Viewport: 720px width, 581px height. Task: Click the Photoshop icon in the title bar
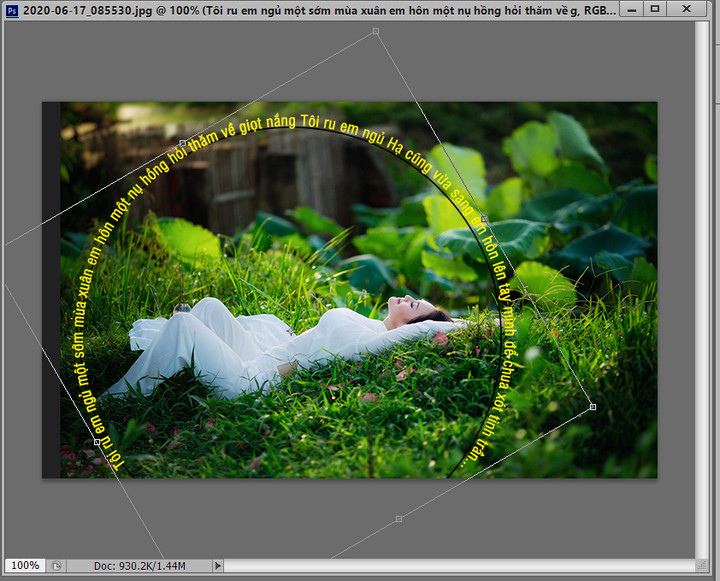[12, 10]
